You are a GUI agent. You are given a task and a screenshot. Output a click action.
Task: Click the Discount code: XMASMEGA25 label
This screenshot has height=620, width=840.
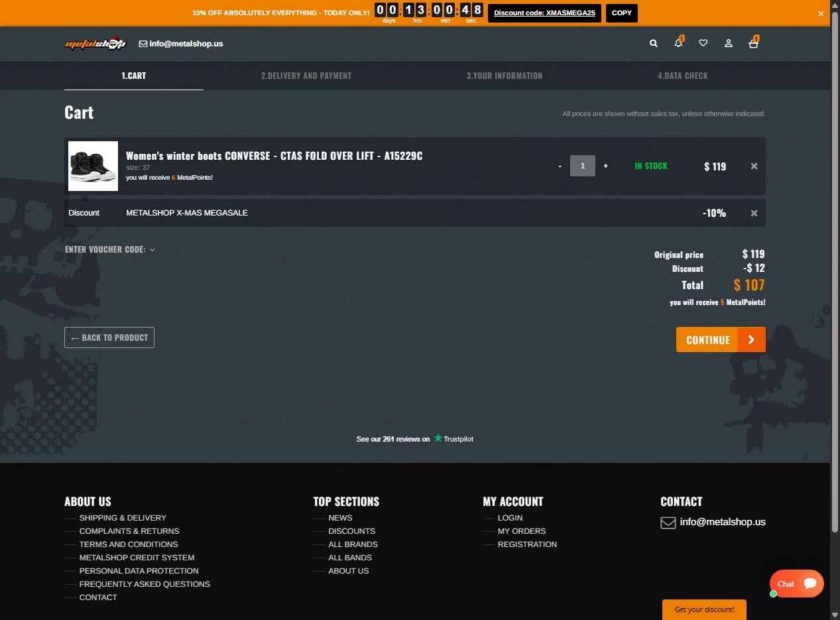pos(544,13)
